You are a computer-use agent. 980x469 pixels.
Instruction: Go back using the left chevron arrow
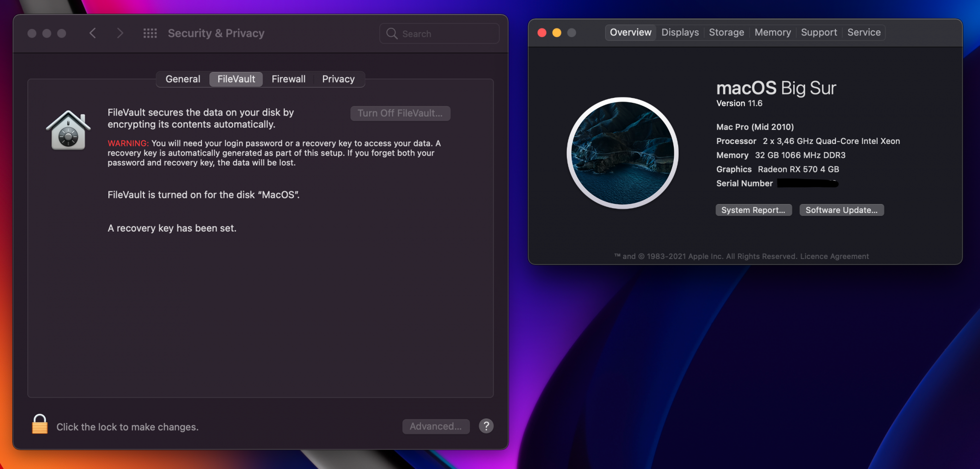tap(93, 33)
